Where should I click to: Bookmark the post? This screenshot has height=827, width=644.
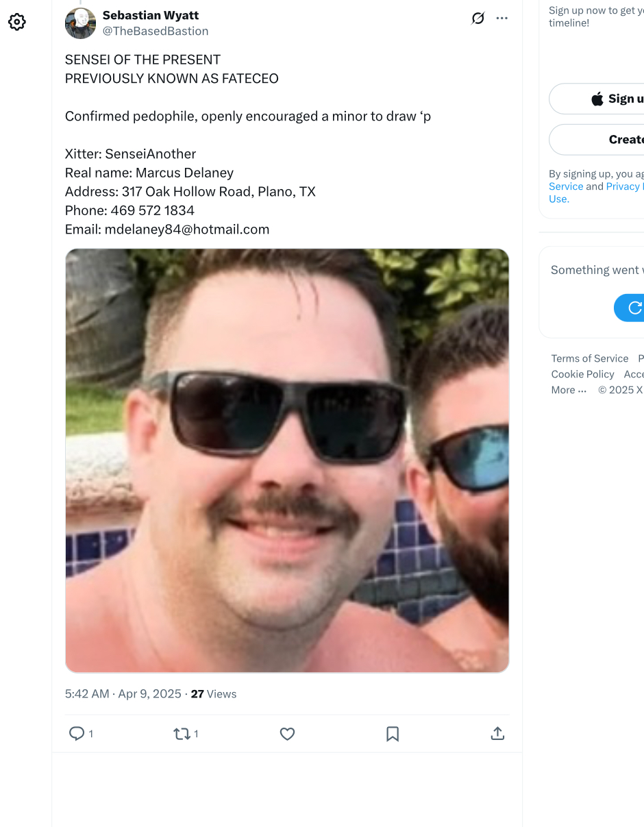pos(393,734)
